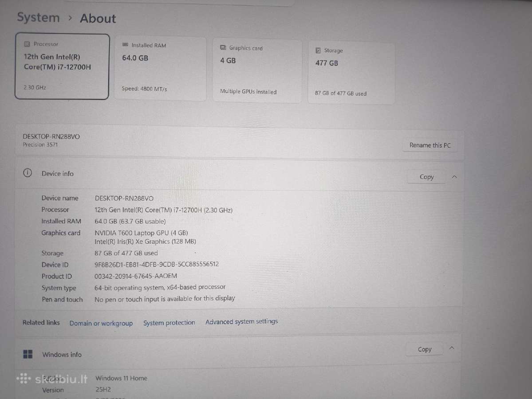The height and width of the screenshot is (399, 532).
Task: Click the Storage row value in Device info
Action: tap(126, 253)
